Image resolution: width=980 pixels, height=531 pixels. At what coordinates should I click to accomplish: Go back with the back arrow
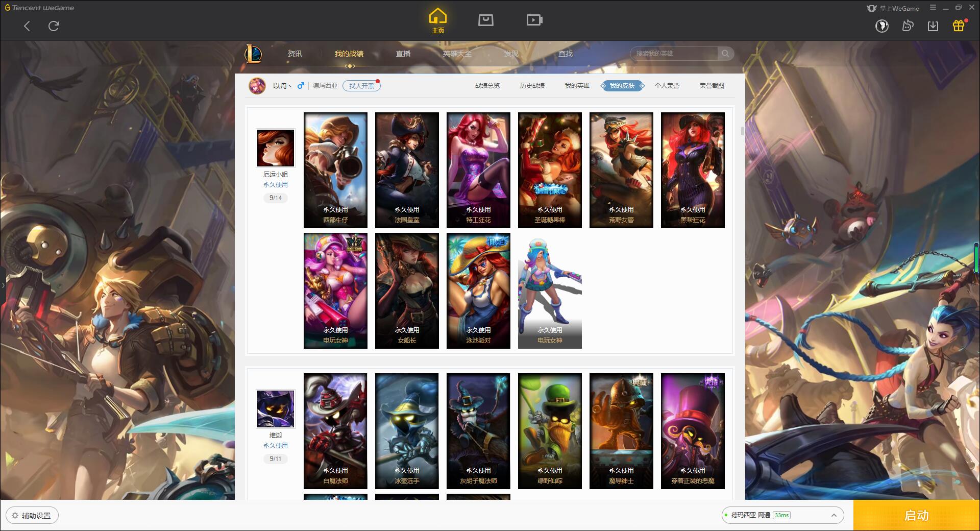[27, 26]
